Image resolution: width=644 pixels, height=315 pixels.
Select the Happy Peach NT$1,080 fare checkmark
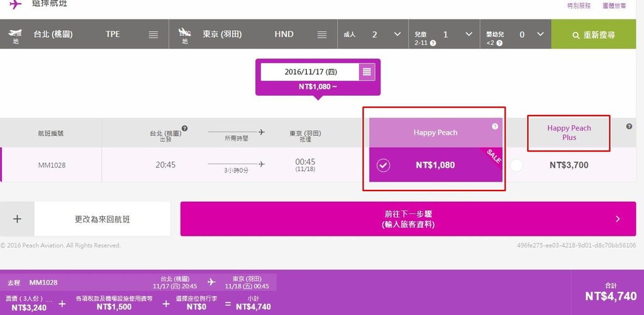click(383, 165)
